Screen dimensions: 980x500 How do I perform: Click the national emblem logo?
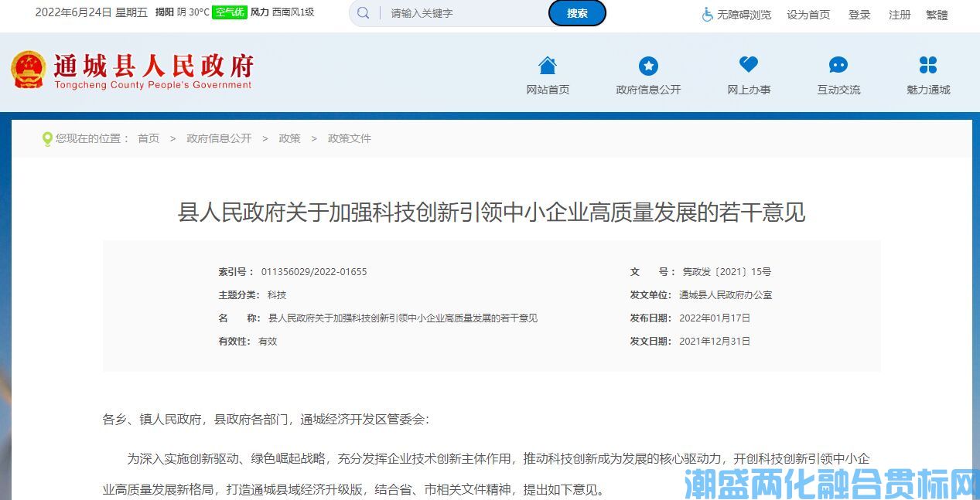coord(29,70)
